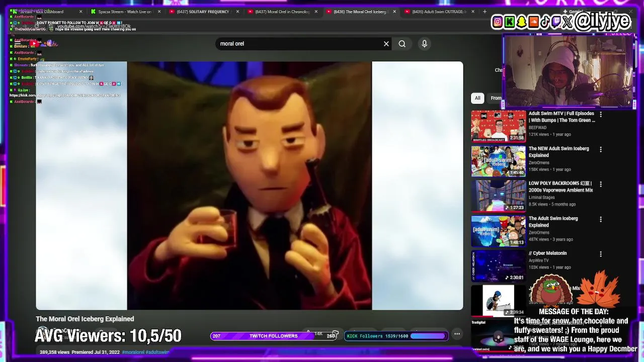The width and height of the screenshot is (644, 362).
Task: Open options for The Adult Swim Iceberg Explained
Action: pyautogui.click(x=600, y=219)
